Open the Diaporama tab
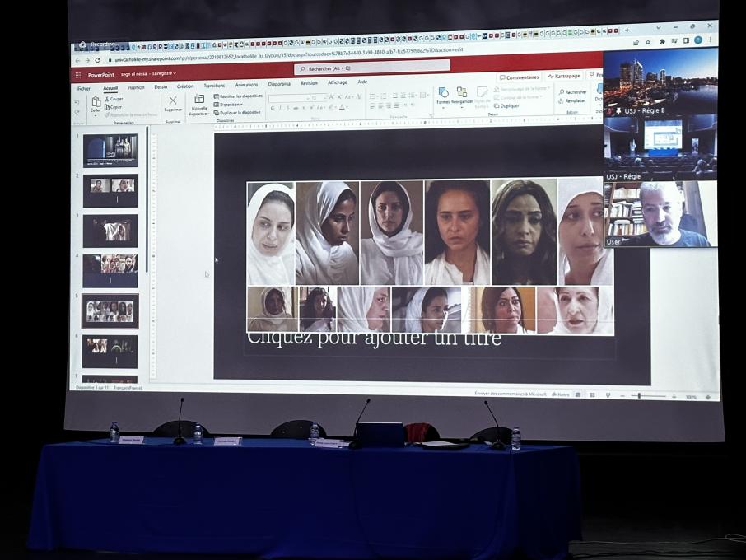The width and height of the screenshot is (746, 560). [279, 84]
